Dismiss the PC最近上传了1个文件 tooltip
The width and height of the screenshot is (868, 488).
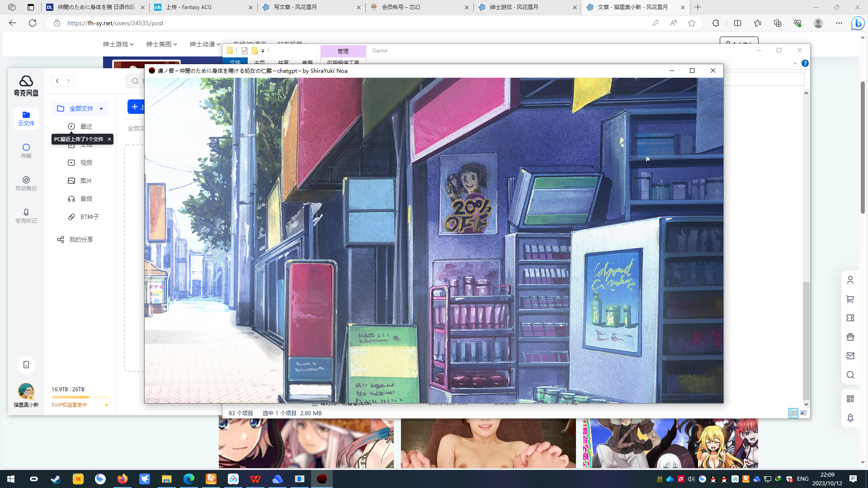pos(109,139)
